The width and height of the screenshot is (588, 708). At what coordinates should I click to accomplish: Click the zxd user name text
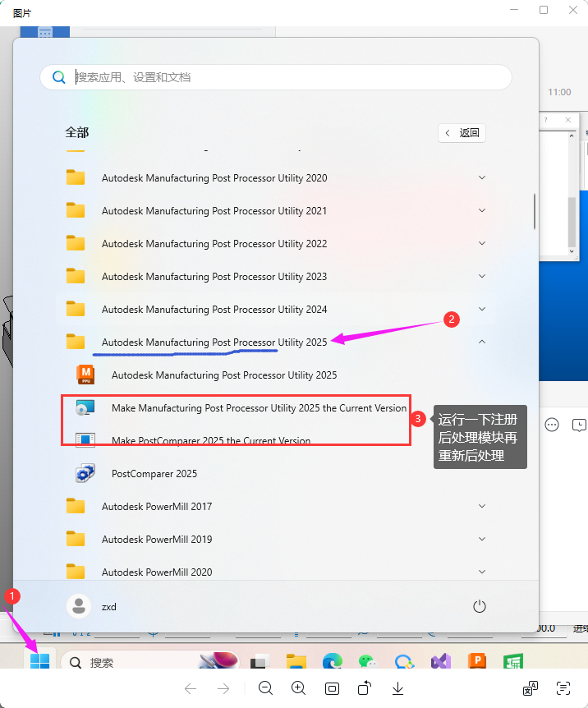click(109, 607)
